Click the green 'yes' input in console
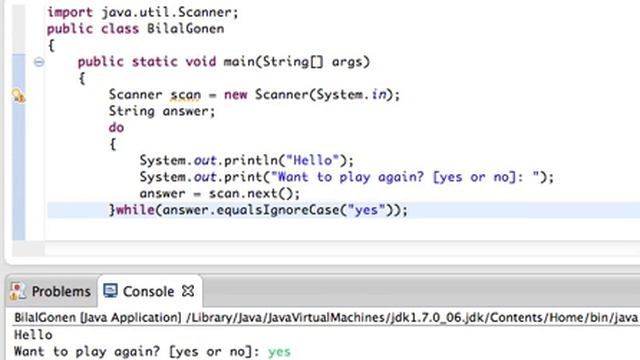This screenshot has width=640, height=360. click(x=279, y=351)
